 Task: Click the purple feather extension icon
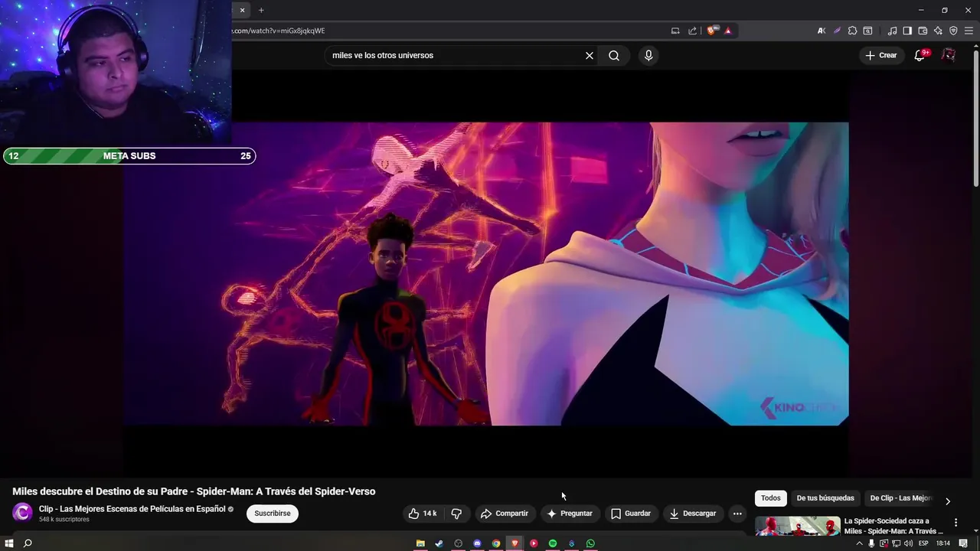[x=837, y=31]
